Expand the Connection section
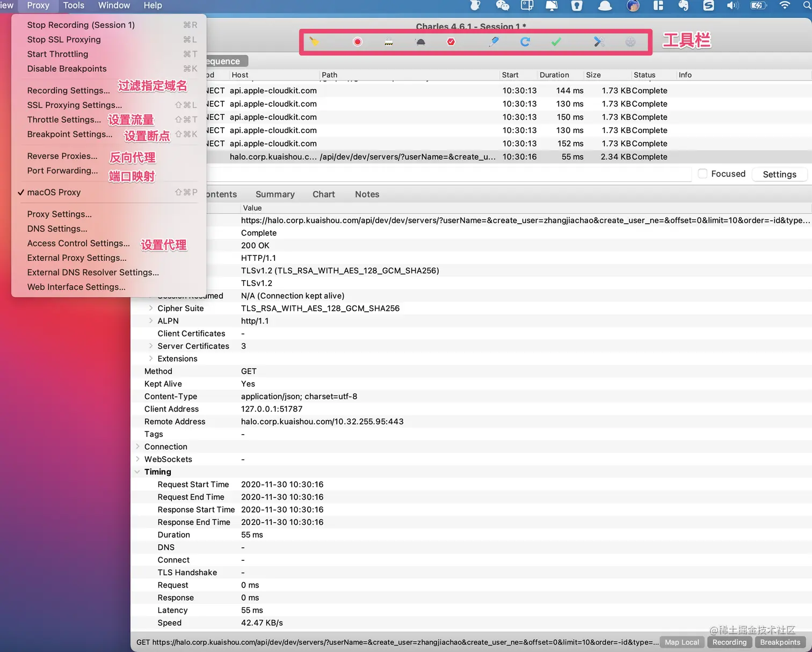This screenshot has width=812, height=652. [x=137, y=446]
